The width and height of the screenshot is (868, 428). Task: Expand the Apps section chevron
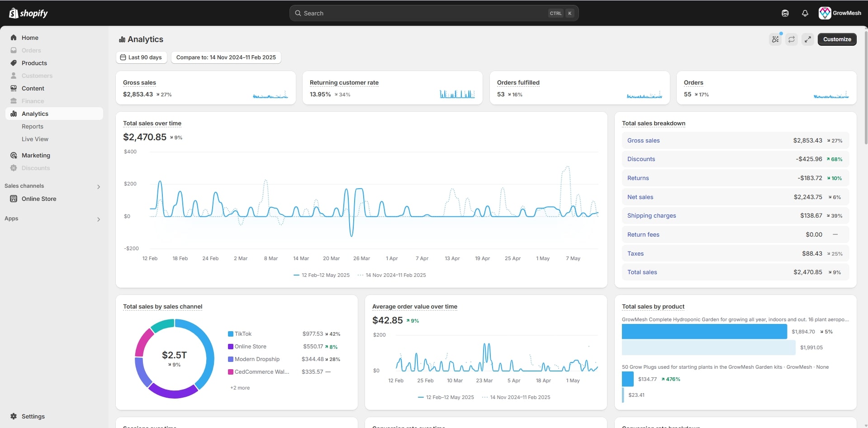(x=98, y=219)
